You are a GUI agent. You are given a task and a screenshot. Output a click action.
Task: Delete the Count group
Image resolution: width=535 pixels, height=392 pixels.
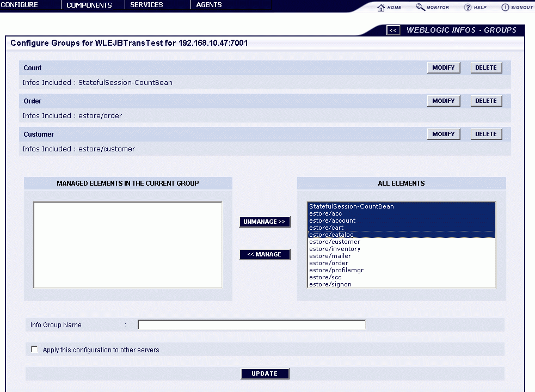(486, 68)
